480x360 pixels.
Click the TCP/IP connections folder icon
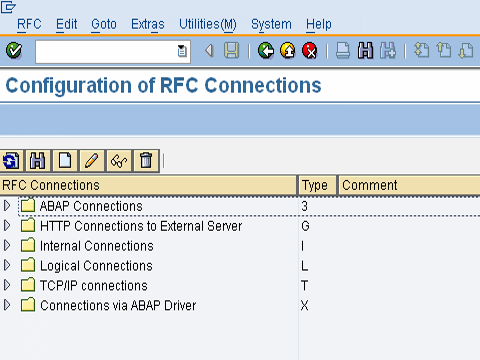(x=28, y=285)
